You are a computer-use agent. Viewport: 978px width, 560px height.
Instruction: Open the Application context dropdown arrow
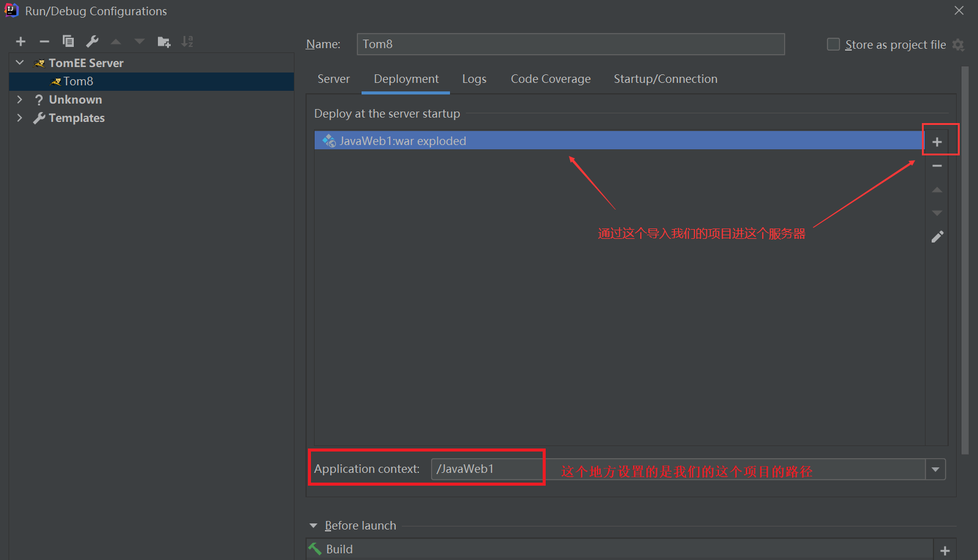coord(935,469)
